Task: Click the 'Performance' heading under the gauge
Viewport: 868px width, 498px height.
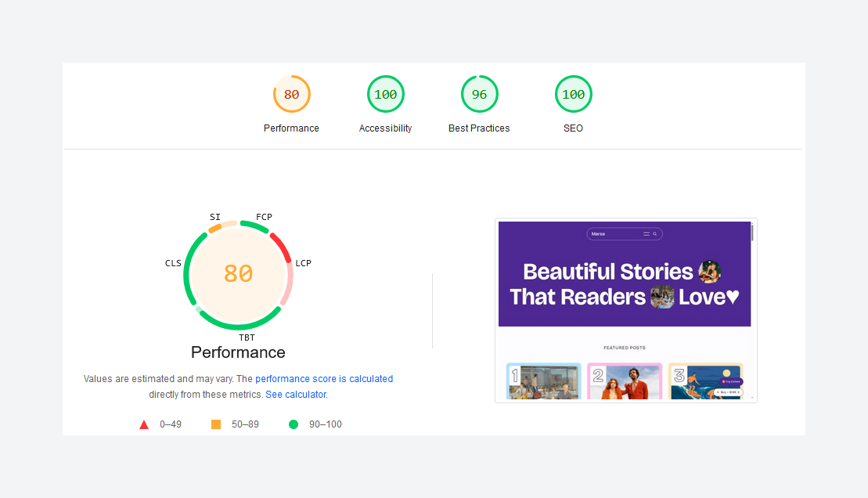Action: [238, 352]
